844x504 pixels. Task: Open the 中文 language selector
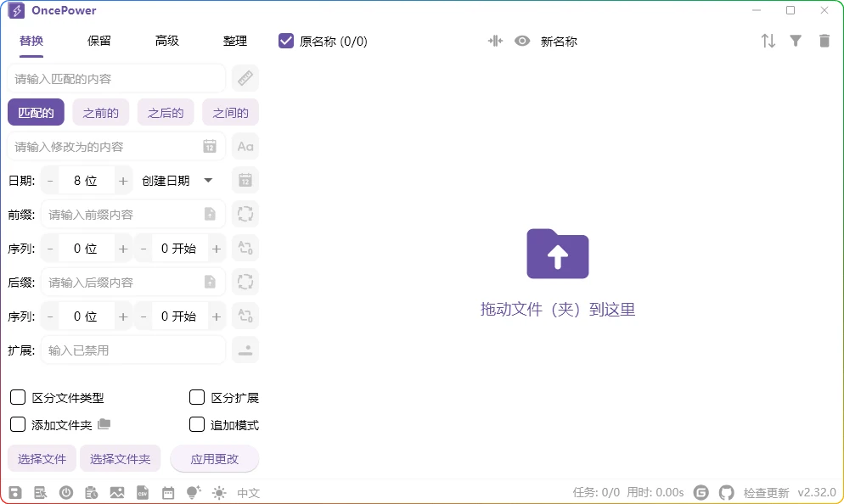click(248, 492)
